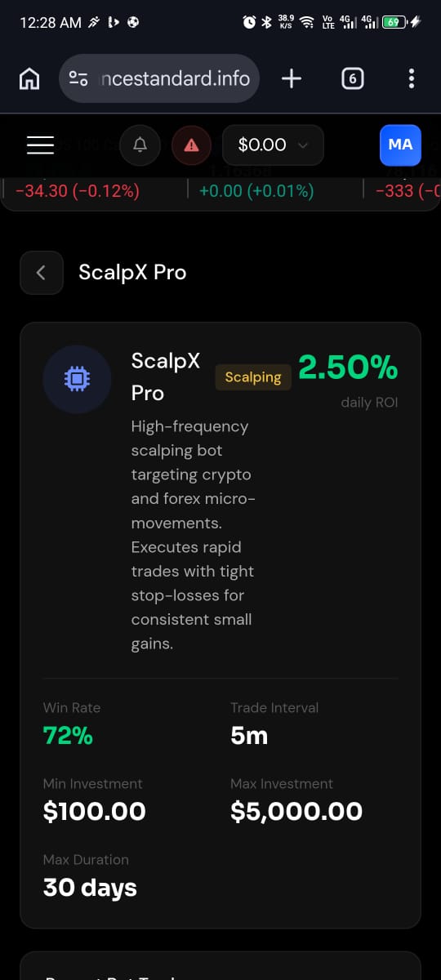Open the MA profile avatar

pos(400,145)
